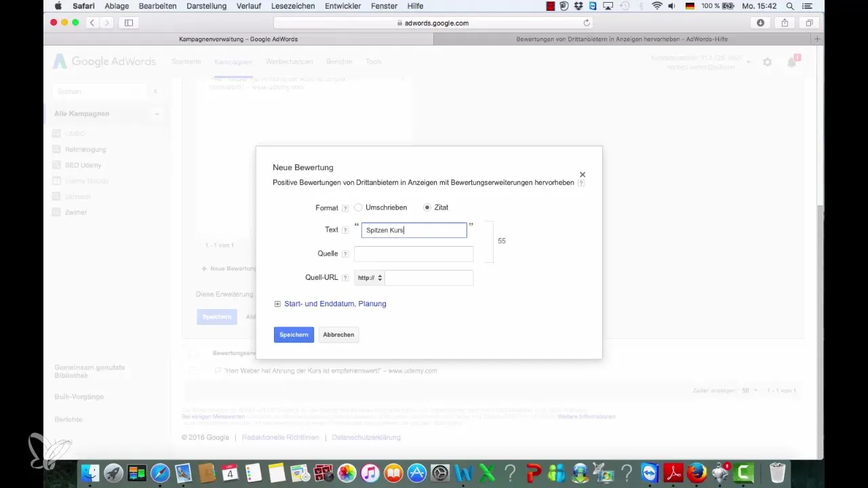Open Launchpad from the dock

113,472
